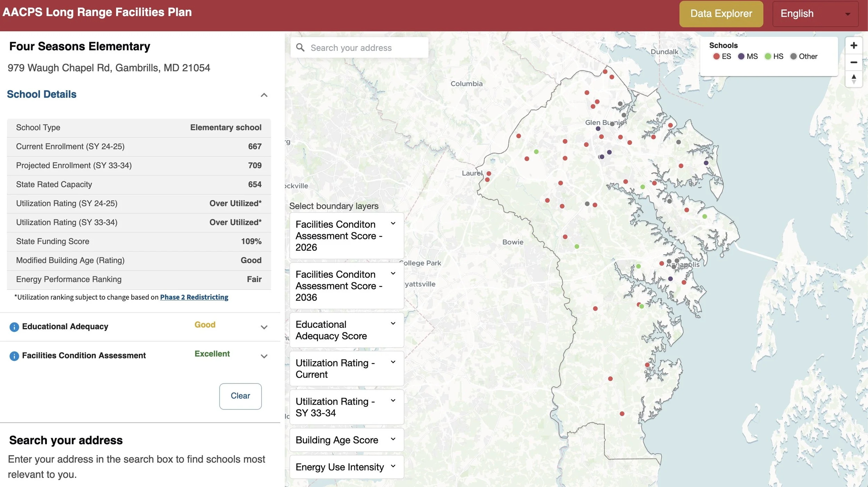
Task: Click the green HS legend dot
Action: (768, 56)
